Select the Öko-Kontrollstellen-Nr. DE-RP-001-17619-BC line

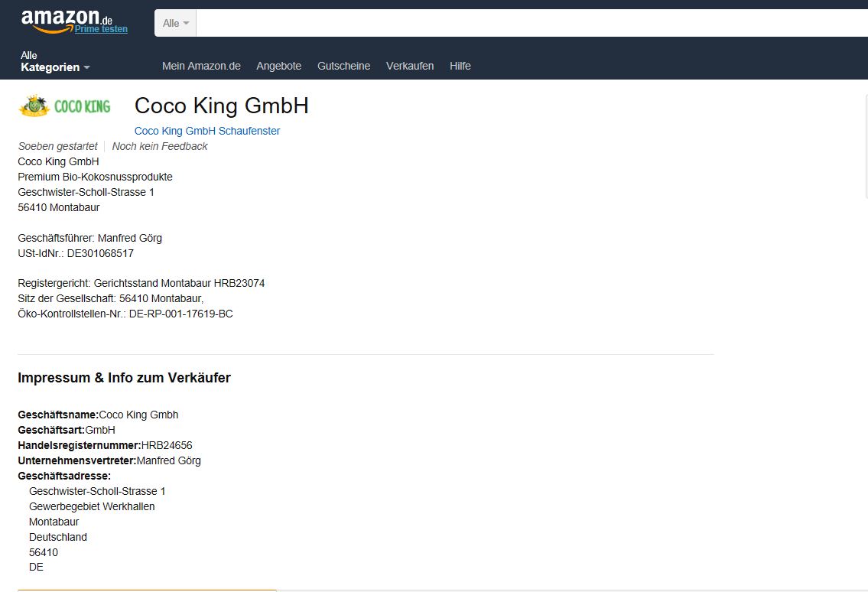tap(125, 314)
